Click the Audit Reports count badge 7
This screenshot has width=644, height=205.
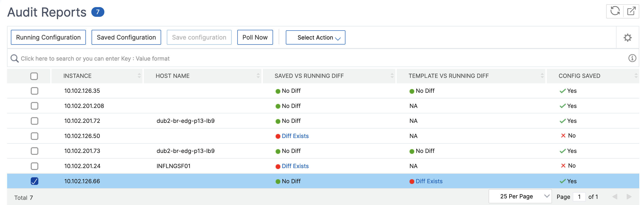(x=98, y=12)
